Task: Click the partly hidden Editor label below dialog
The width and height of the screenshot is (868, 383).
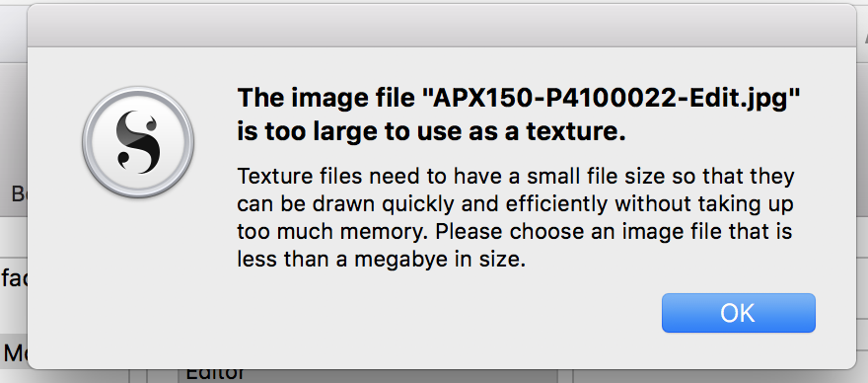Action: [x=215, y=373]
